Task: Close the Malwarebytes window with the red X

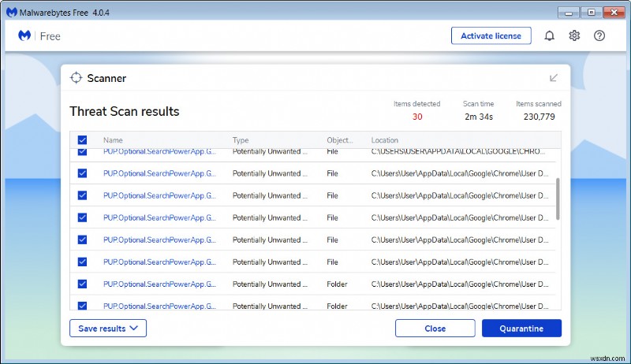Action: [x=614, y=13]
